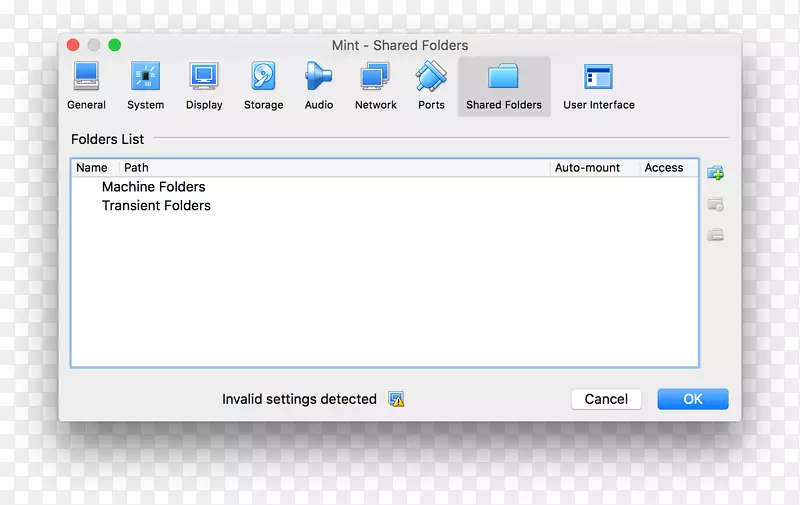Click the add shared folder icon
This screenshot has height=505, width=800.
(x=715, y=173)
